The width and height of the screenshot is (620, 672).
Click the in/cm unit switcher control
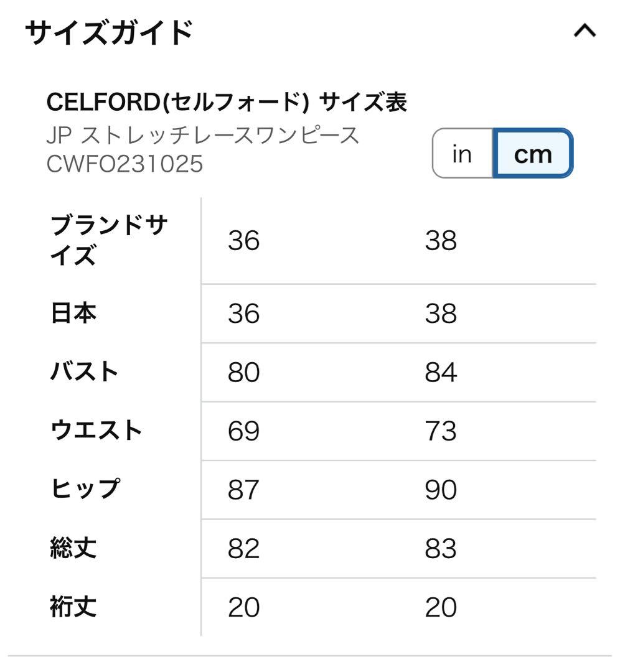501,154
